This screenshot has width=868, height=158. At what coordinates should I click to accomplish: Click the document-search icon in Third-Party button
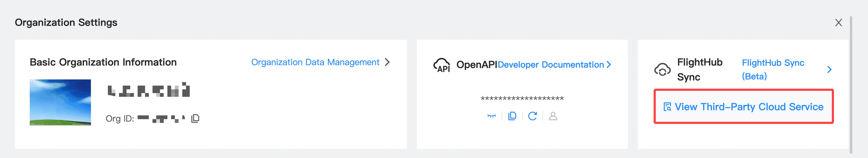[667, 107]
